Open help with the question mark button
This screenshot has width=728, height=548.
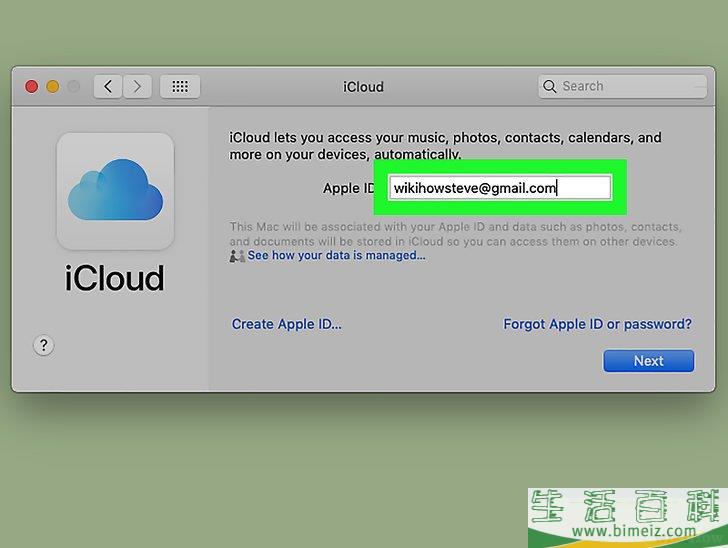point(44,345)
